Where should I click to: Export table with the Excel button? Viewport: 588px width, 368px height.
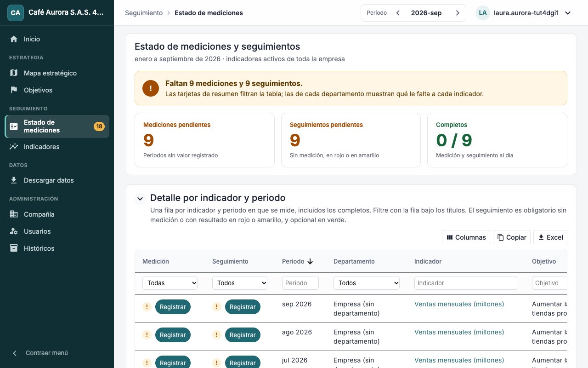click(x=550, y=237)
